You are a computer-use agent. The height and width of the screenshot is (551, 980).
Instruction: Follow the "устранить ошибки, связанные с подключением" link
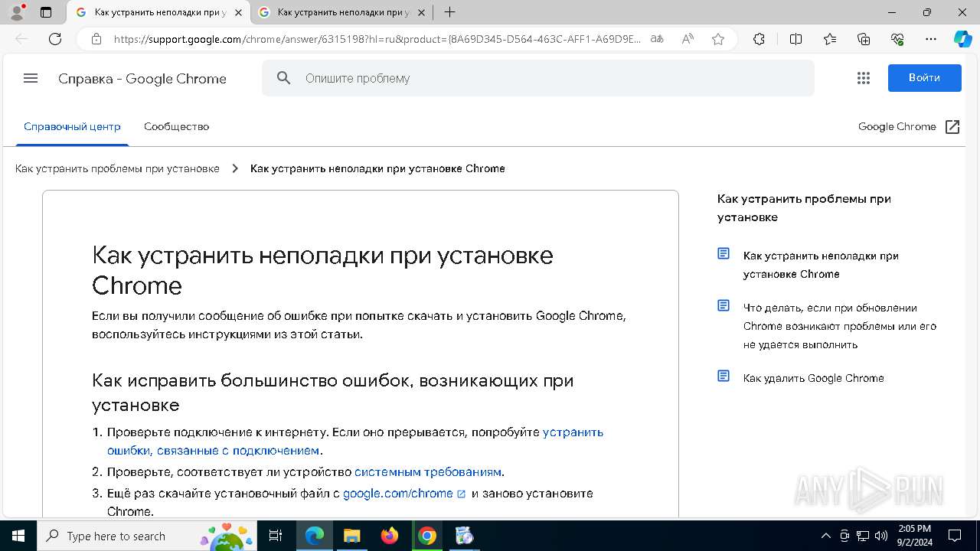pyautogui.click(x=355, y=442)
